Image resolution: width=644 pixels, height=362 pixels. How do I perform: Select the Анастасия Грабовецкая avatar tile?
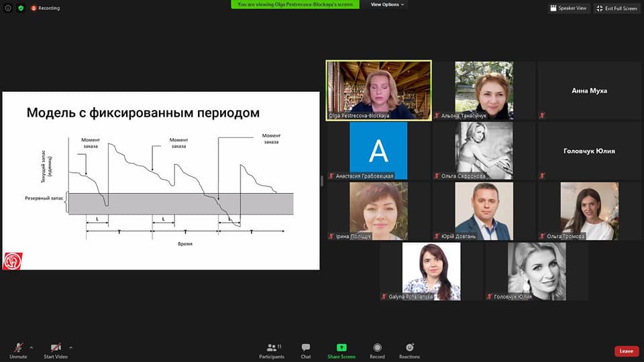coord(378,151)
